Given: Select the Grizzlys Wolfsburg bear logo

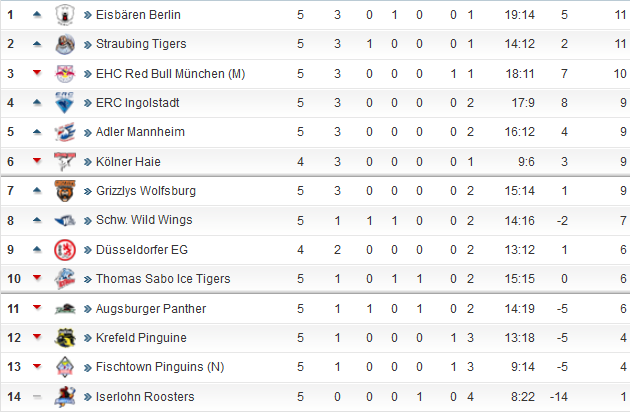Looking at the screenshot, I should [x=65, y=191].
